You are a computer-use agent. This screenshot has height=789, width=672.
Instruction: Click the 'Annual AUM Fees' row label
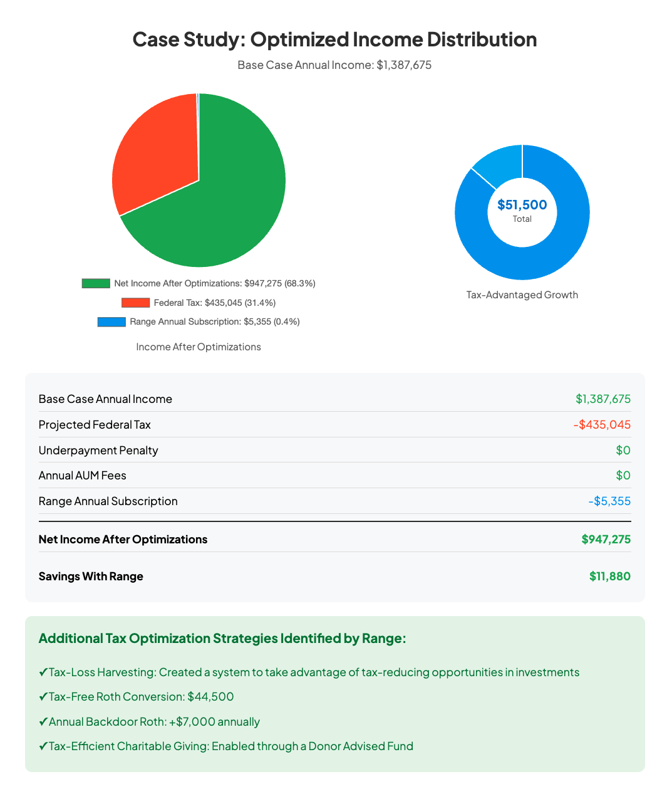point(83,476)
